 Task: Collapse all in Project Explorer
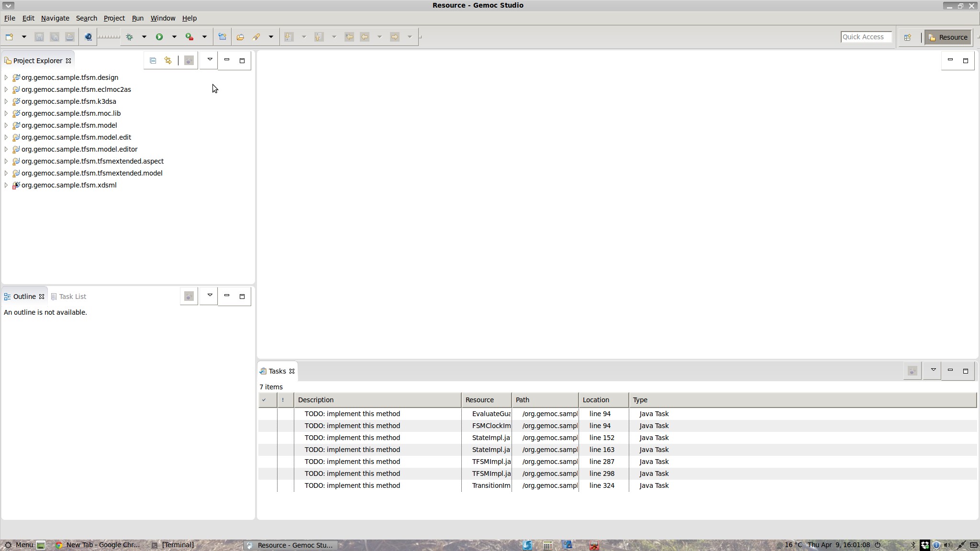coord(153,61)
